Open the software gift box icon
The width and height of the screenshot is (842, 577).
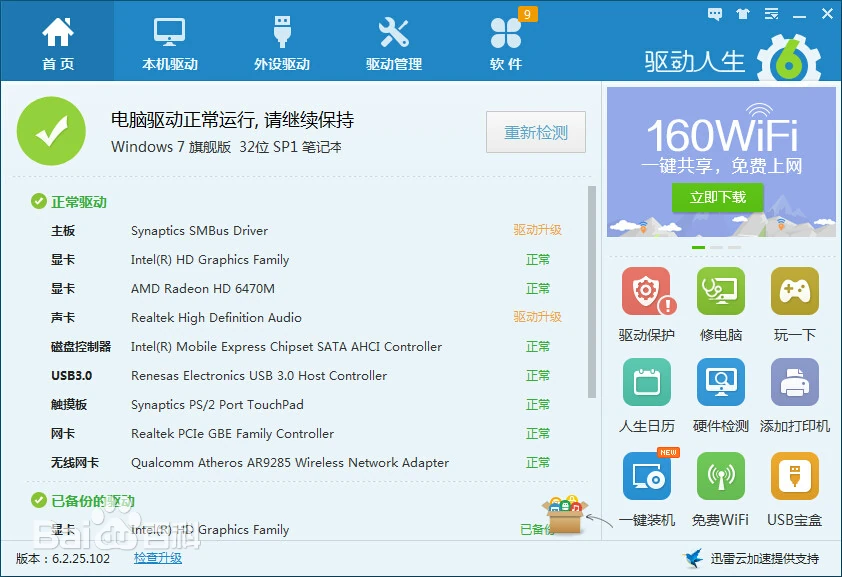[564, 514]
